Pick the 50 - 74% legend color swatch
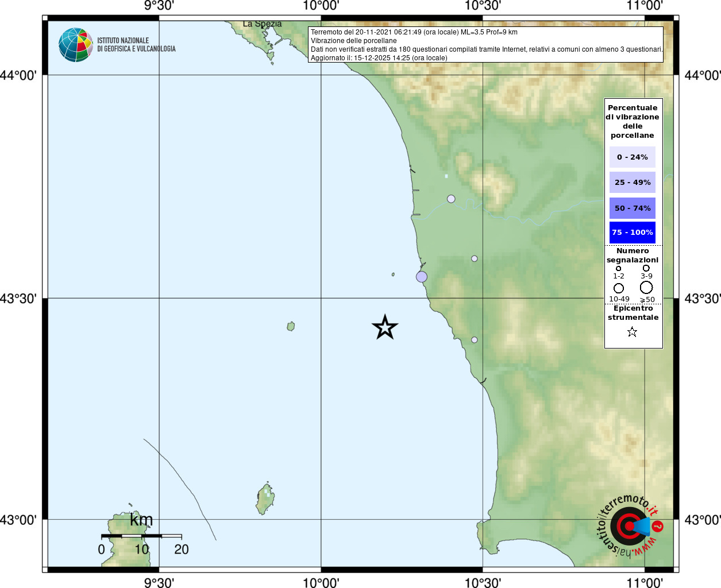 [x=632, y=208]
